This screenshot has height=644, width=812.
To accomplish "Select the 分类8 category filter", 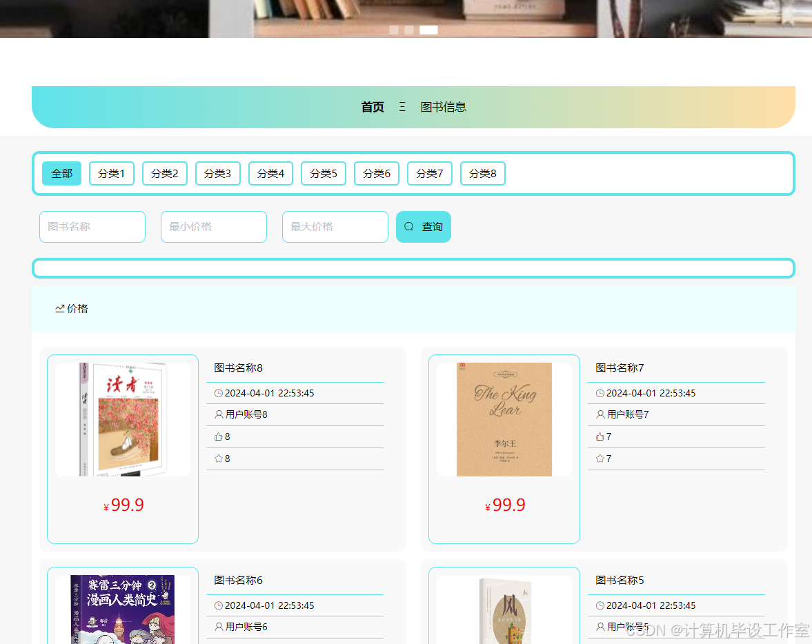I will [x=483, y=174].
